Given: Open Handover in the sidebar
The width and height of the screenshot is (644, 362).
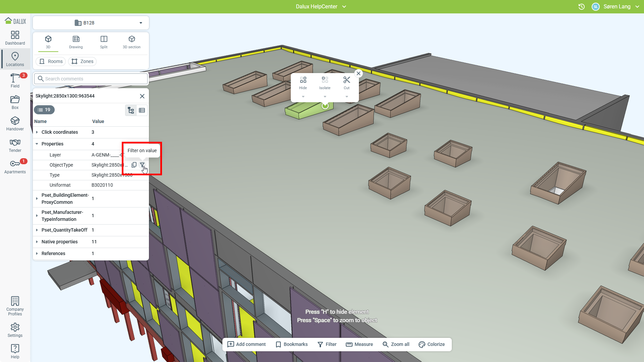Looking at the screenshot, I should (15, 124).
